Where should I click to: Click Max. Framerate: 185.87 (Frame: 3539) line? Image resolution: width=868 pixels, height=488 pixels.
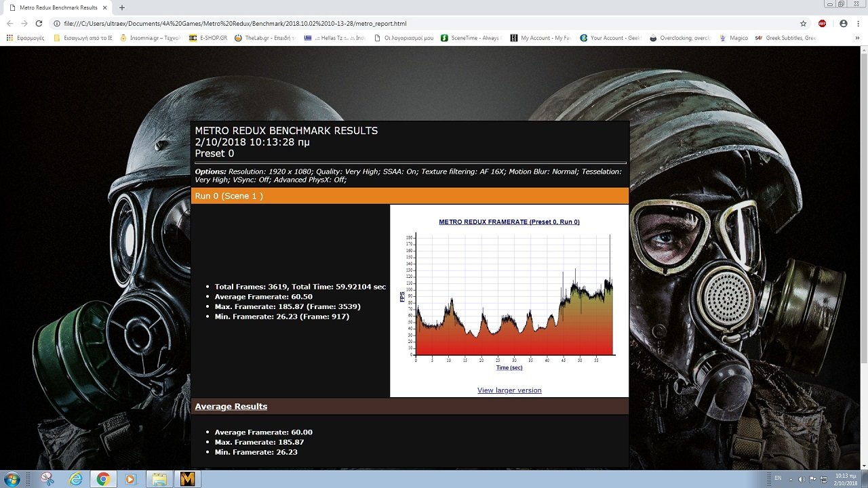(x=288, y=306)
